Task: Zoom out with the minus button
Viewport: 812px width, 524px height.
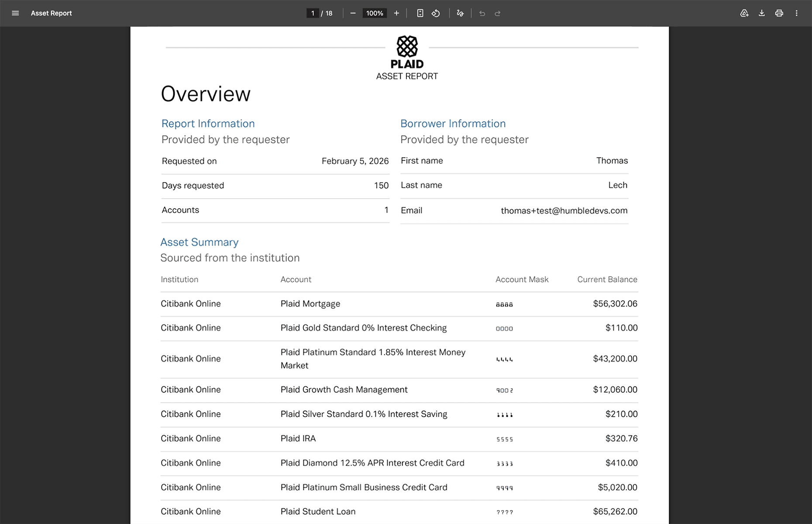Action: tap(353, 13)
